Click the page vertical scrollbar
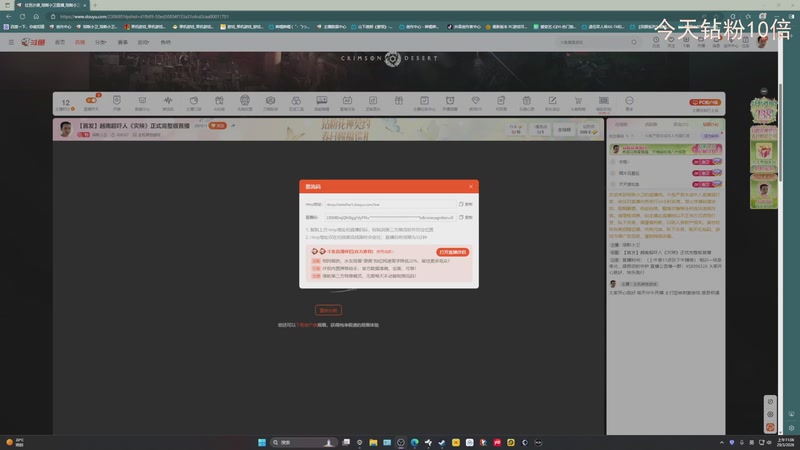 (781, 133)
